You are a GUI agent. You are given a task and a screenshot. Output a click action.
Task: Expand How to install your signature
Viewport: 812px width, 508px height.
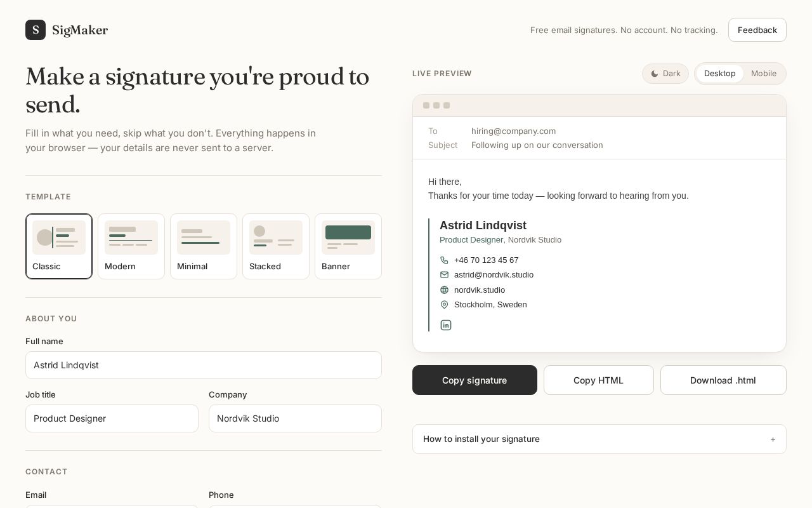[599, 439]
